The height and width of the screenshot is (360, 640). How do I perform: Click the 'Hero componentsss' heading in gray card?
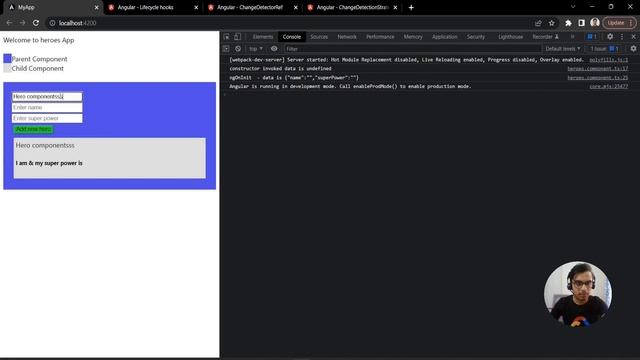pos(45,145)
